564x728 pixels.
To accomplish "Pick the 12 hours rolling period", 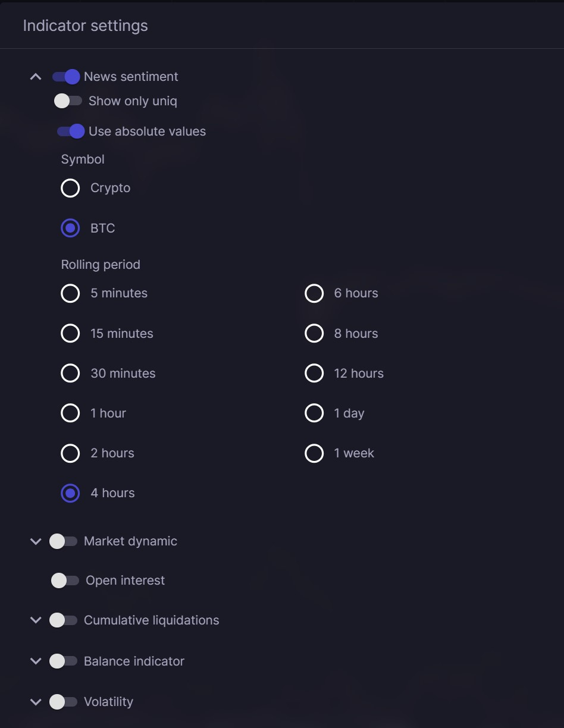I will [314, 374].
